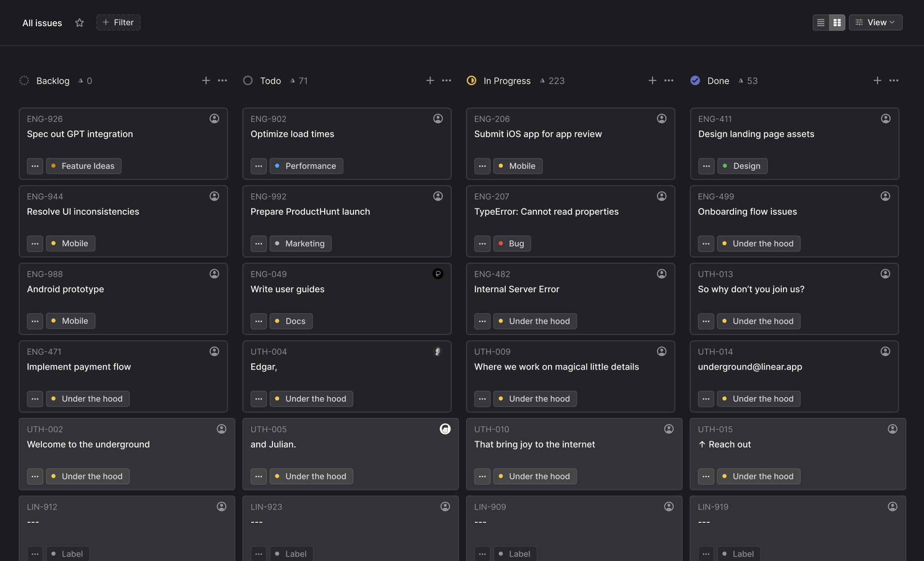Image resolution: width=924 pixels, height=561 pixels.
Task: Click the In Progress half-filled status icon
Action: [x=471, y=81]
